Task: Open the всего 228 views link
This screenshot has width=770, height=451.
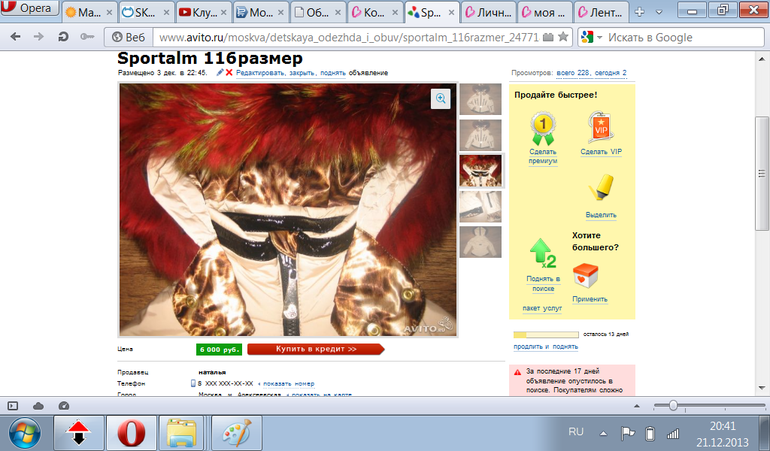Action: (573, 73)
